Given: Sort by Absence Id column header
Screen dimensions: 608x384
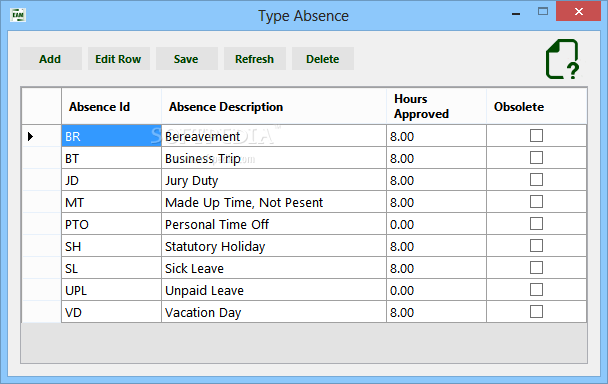Looking at the screenshot, I should click(111, 106).
